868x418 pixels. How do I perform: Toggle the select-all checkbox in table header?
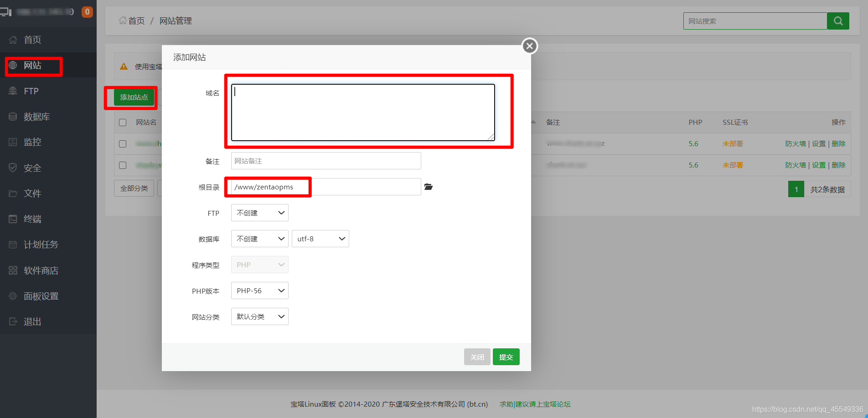[123, 122]
